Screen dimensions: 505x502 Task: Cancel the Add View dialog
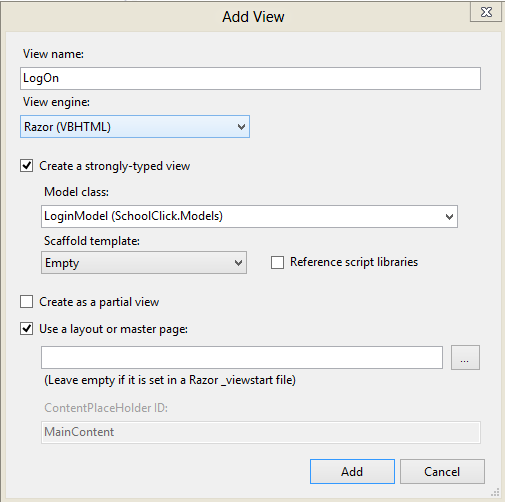442,471
